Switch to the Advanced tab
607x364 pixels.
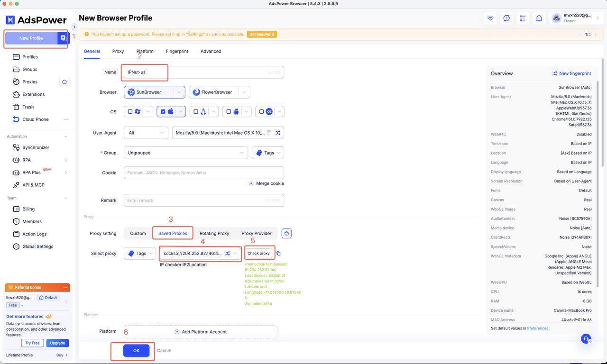211,51
